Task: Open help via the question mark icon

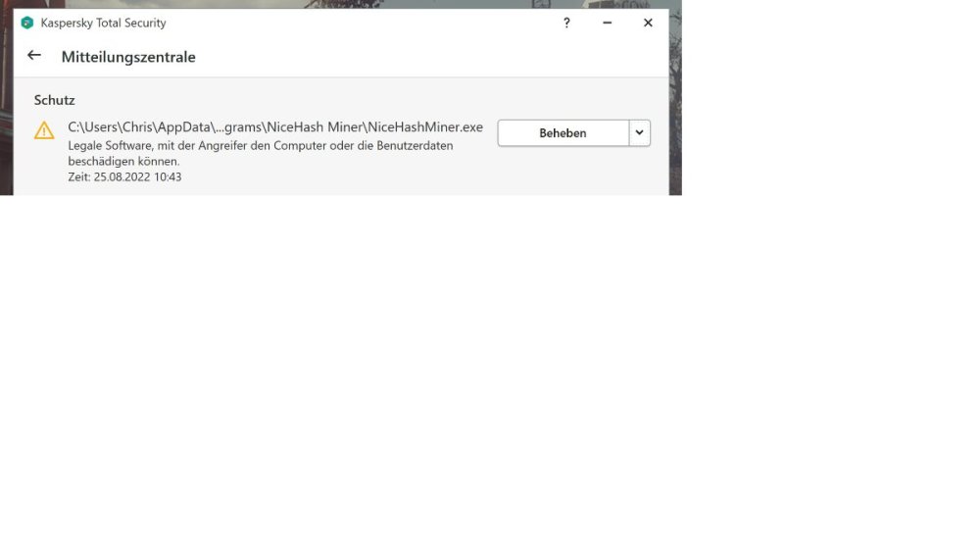Action: [566, 24]
